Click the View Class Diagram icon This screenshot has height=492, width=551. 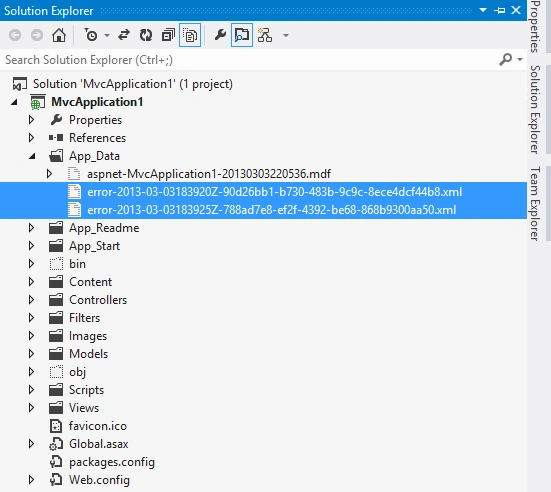coord(265,35)
